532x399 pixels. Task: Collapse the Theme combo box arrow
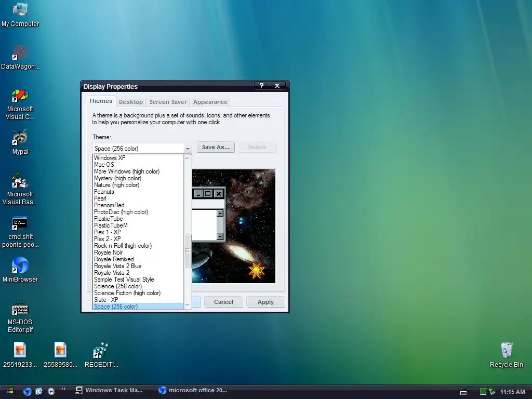pyautogui.click(x=188, y=149)
